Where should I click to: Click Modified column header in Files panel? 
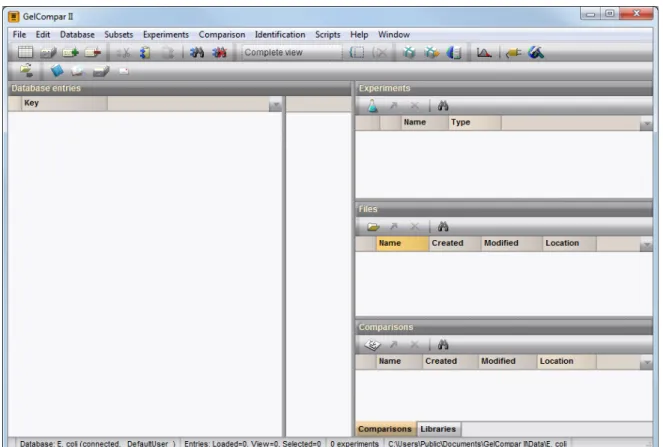pos(512,243)
